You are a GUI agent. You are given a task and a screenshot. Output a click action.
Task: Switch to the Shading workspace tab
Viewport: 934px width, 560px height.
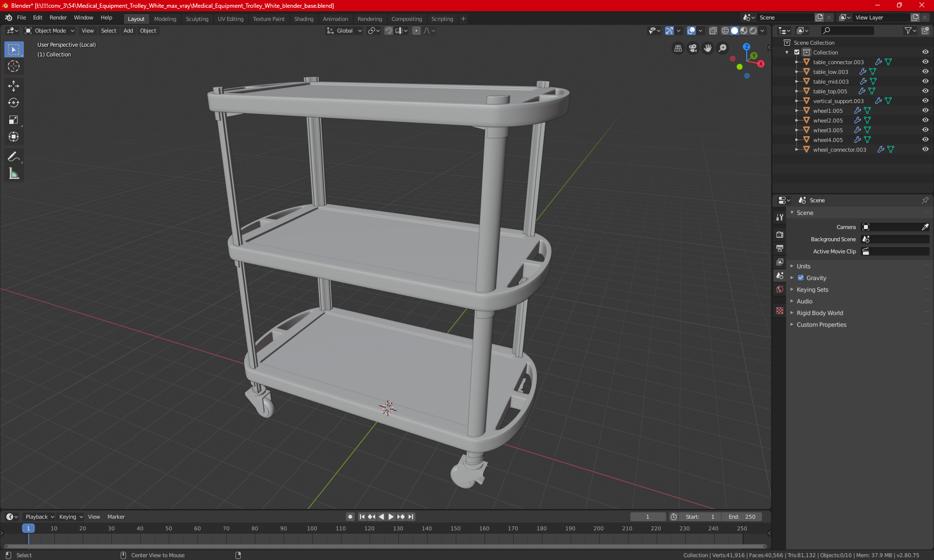tap(304, 19)
